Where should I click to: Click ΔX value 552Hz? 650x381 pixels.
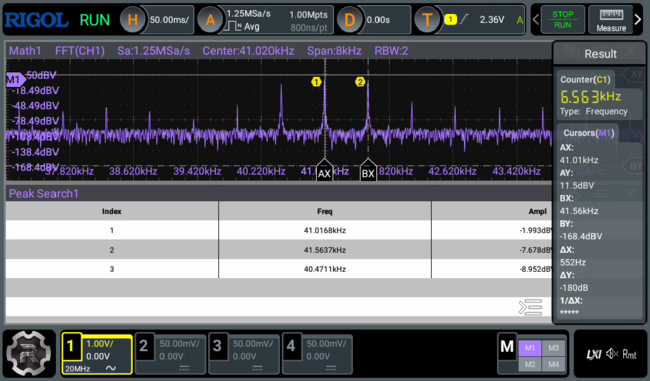tap(572, 262)
